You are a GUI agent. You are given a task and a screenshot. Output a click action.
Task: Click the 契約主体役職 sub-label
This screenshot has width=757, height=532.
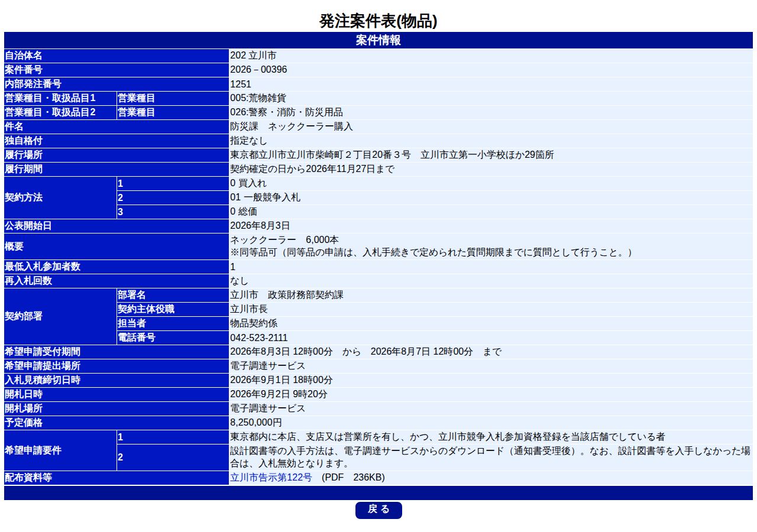[173, 309]
